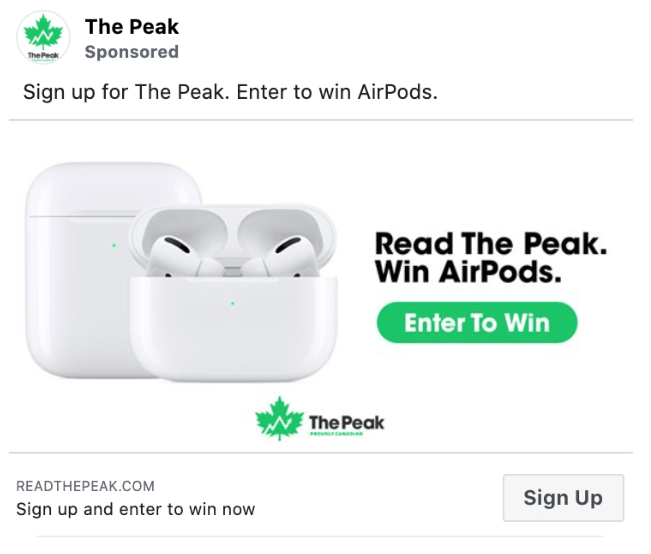This screenshot has height=554, width=651.
Task: Click green maple leaf logo below AirPods
Action: 279,419
